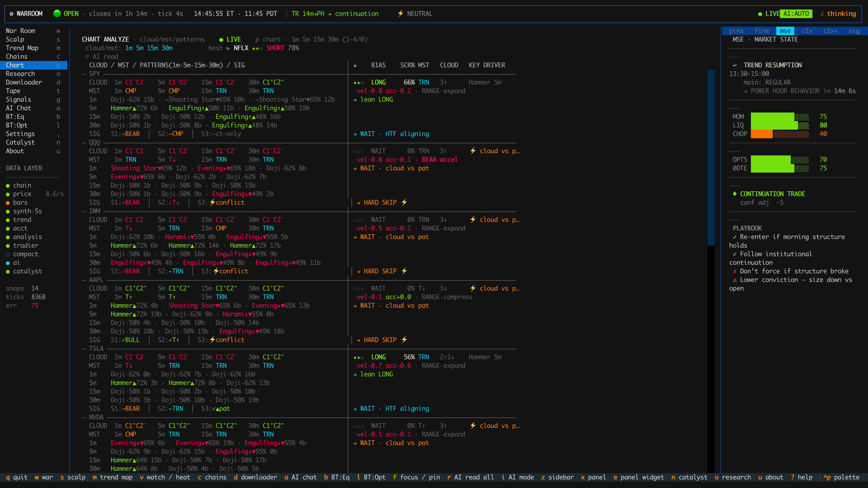
Task: Click palette in the bottom key bar
Action: coord(841,478)
